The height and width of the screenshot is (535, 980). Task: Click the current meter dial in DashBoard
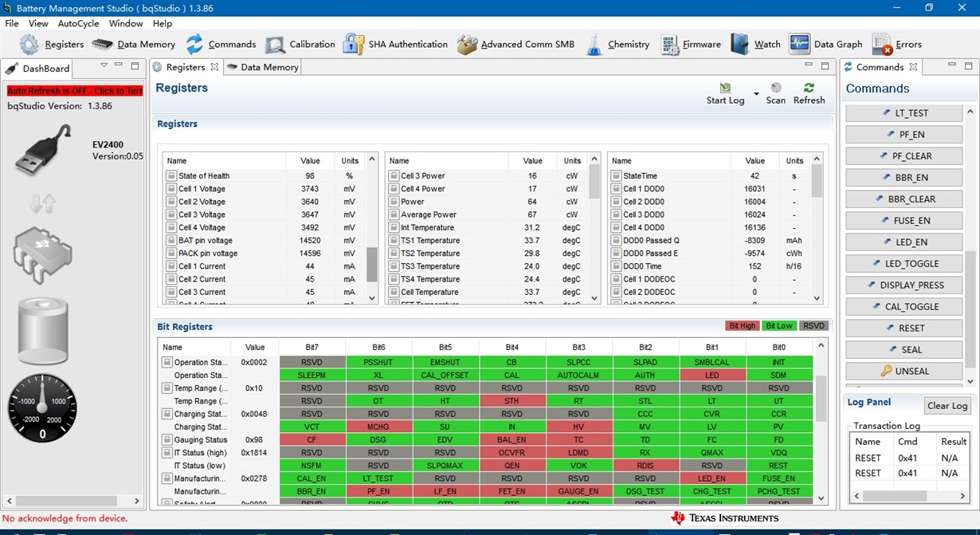42,407
